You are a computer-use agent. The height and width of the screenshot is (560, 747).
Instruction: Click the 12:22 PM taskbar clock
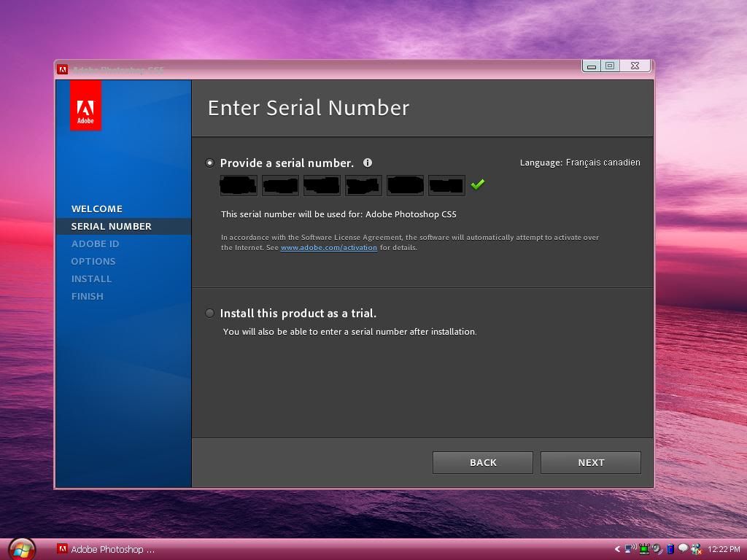(x=724, y=549)
